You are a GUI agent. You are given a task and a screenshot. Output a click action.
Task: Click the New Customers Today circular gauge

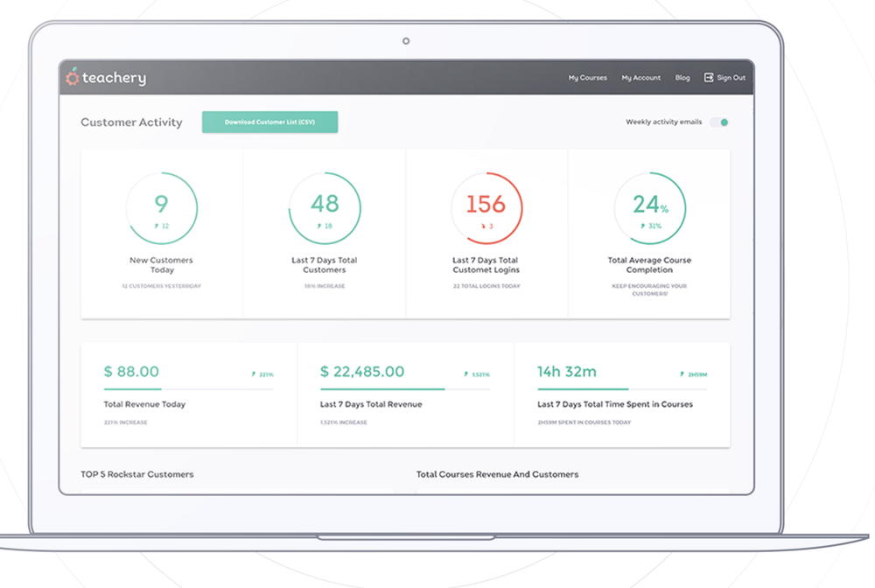point(162,208)
